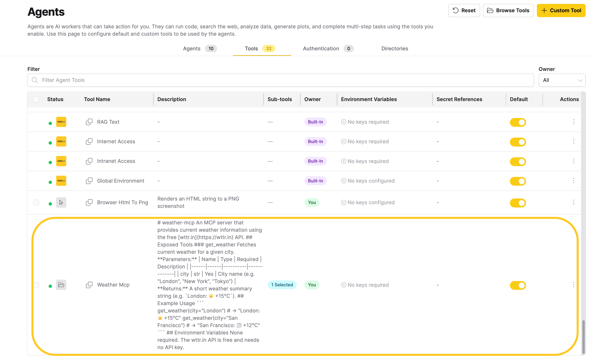This screenshot has height=364, width=595.
Task: Copy the Global Environment tool name
Action: (89, 181)
